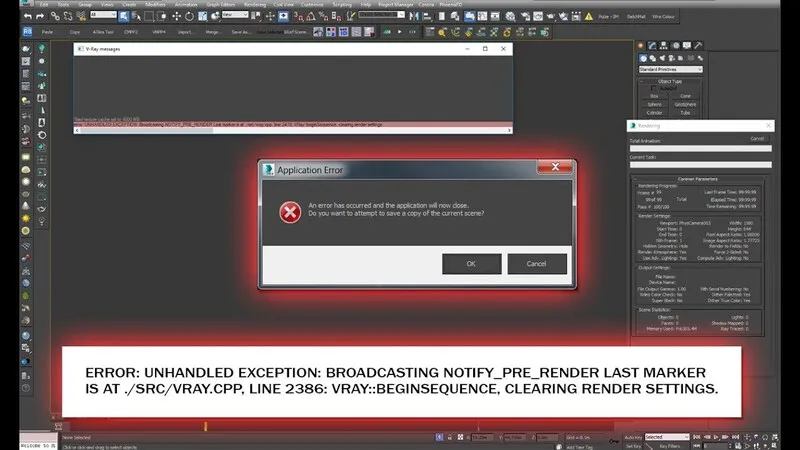The height and width of the screenshot is (450, 800).
Task: Select the Lights category icon
Action: (662, 58)
